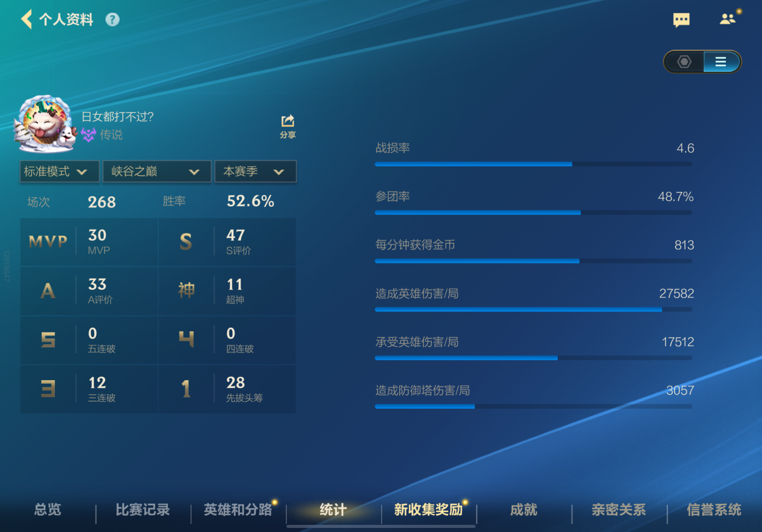Click the 胜率 label
The width and height of the screenshot is (762, 532).
coord(174,201)
